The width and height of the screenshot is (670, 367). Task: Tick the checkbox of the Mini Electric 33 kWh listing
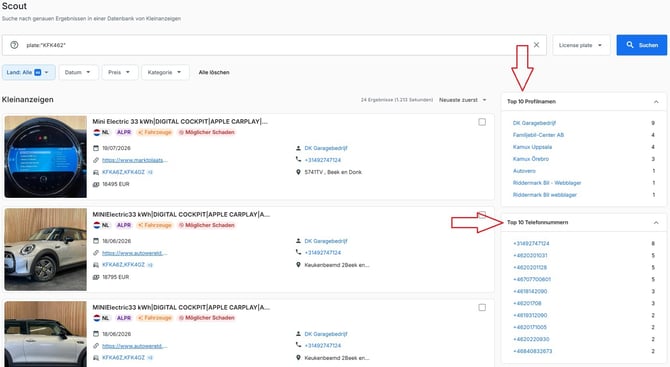(x=482, y=122)
